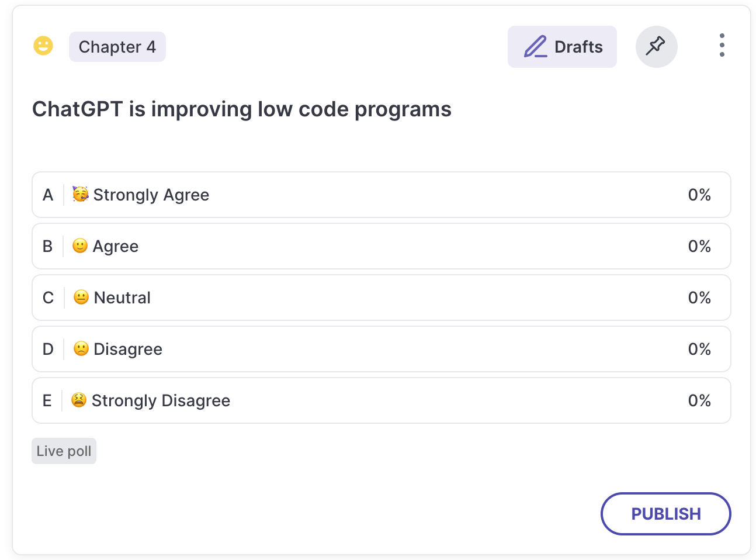Click the yellow smiley poll type icon
Viewport: 756px width, 560px height.
[x=43, y=46]
